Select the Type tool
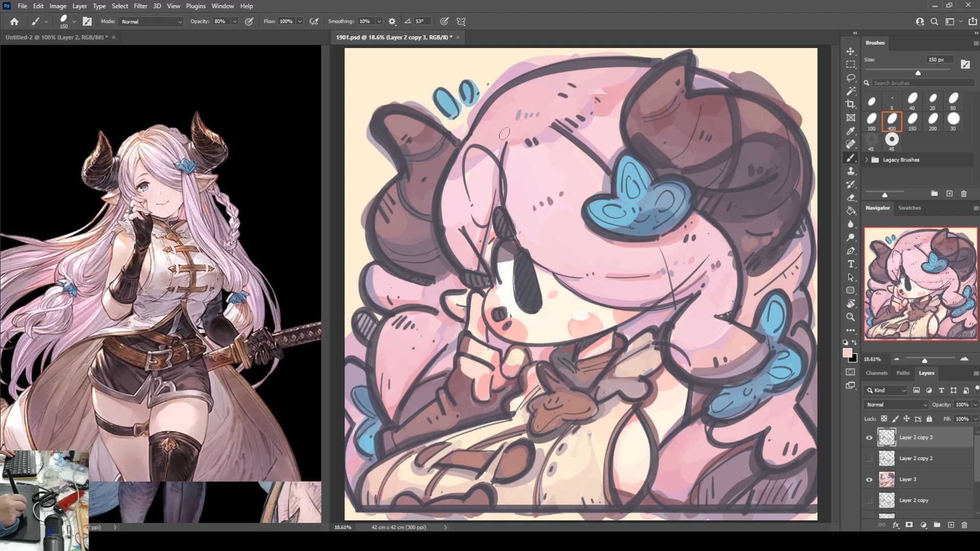This screenshot has height=551, width=980. click(850, 264)
